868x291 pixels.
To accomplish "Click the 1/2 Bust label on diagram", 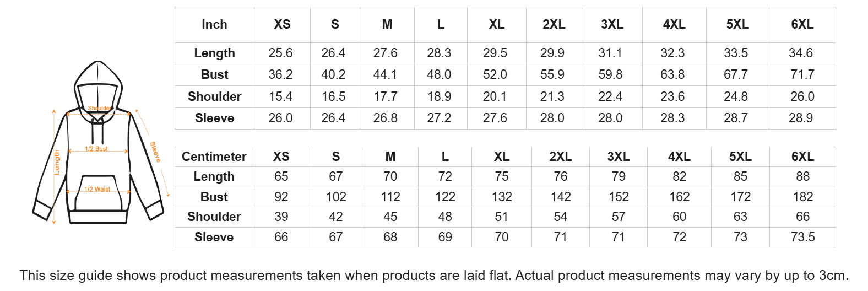I will [96, 149].
